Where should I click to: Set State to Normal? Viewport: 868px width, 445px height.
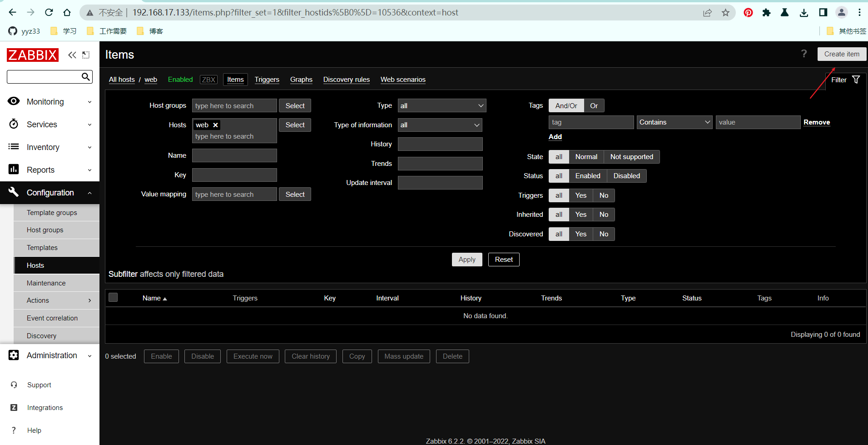coord(586,157)
